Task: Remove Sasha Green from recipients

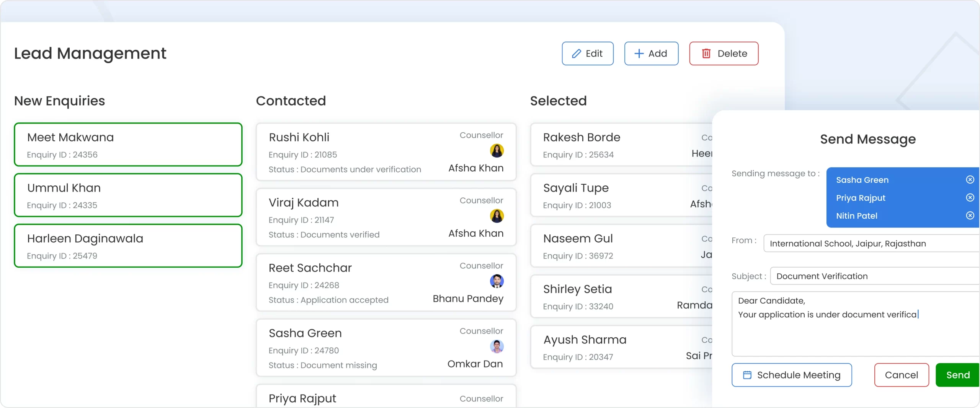Action: (x=970, y=179)
